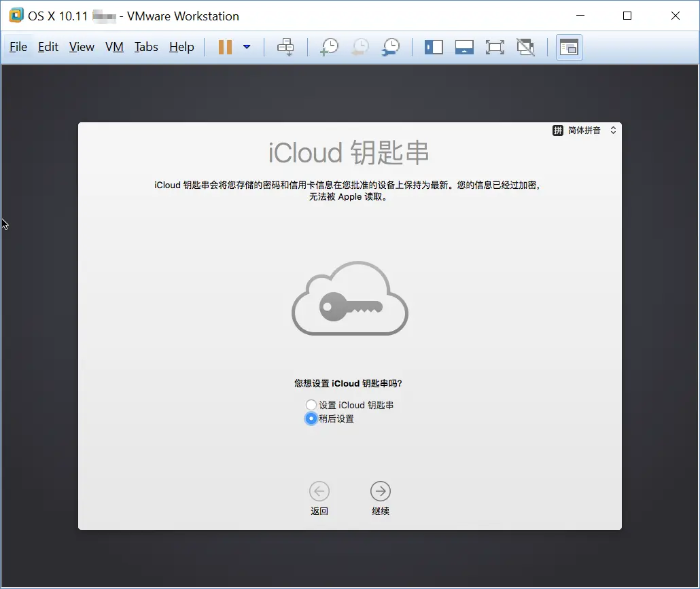Open the 简体拼音 input method selector

(x=584, y=130)
